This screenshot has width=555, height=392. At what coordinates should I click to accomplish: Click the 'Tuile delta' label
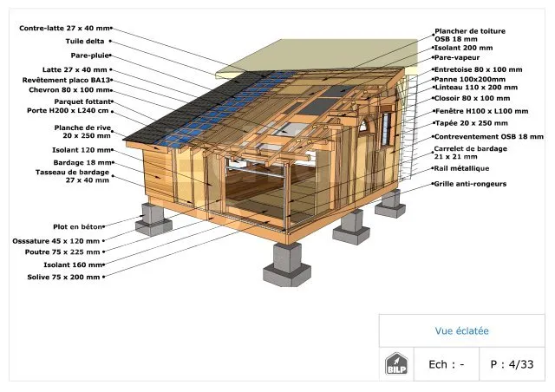88,41
